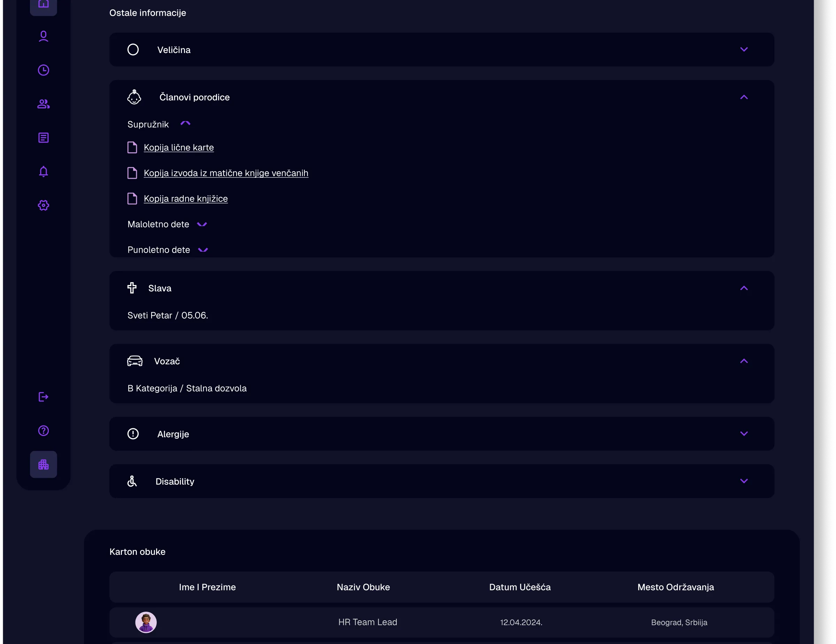Viewport: 836px width, 644px height.
Task: Expand the Alergije section
Action: 744,434
